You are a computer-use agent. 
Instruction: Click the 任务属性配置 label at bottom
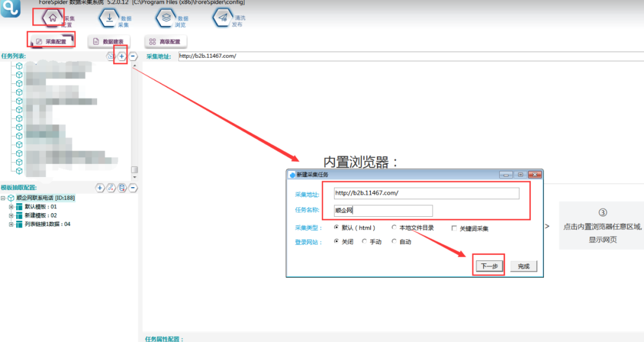[x=165, y=338]
